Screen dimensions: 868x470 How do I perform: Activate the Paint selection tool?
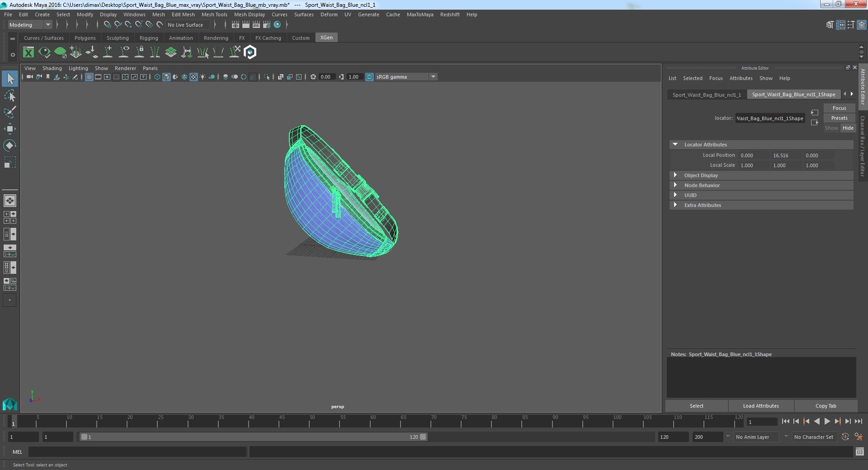(x=9, y=112)
